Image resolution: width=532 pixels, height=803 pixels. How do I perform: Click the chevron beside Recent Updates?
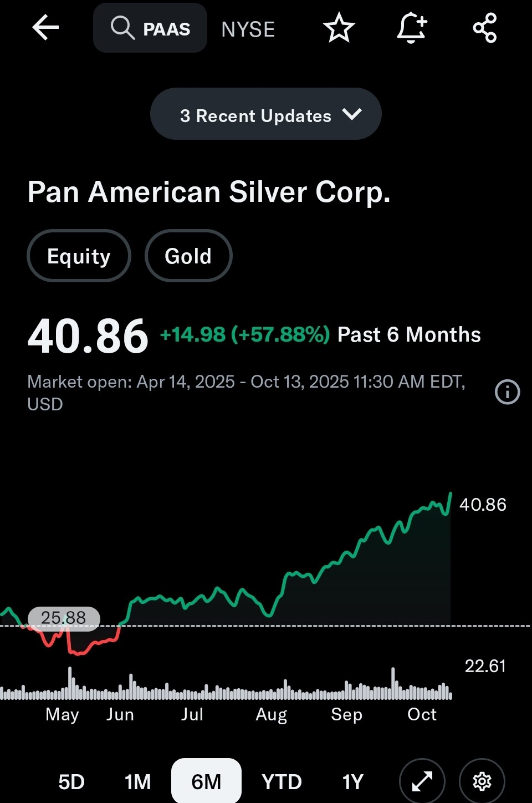point(352,114)
